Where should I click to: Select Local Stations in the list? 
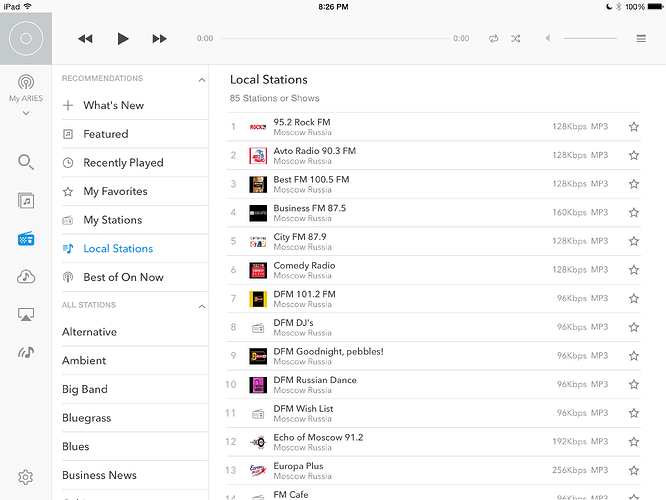click(x=135, y=249)
